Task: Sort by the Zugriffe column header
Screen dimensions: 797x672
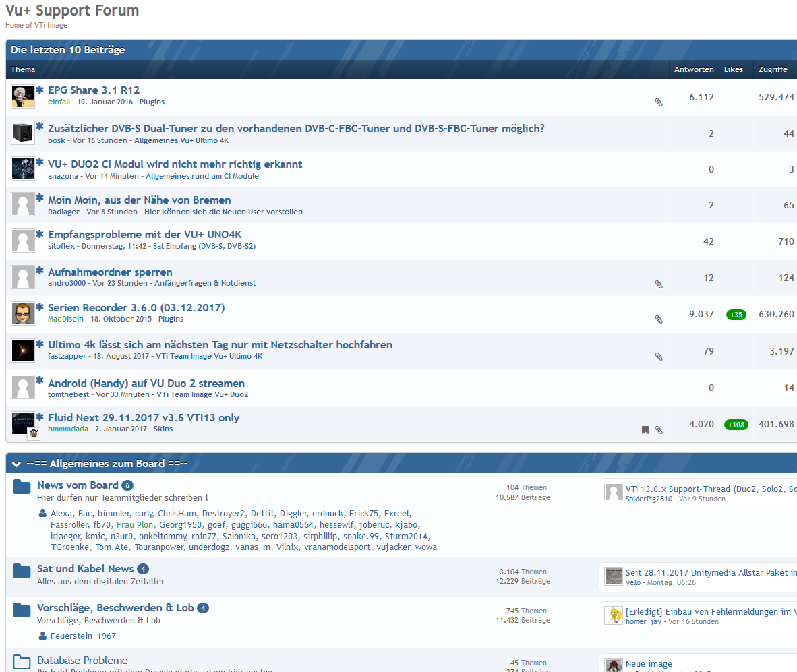Action: (x=772, y=69)
